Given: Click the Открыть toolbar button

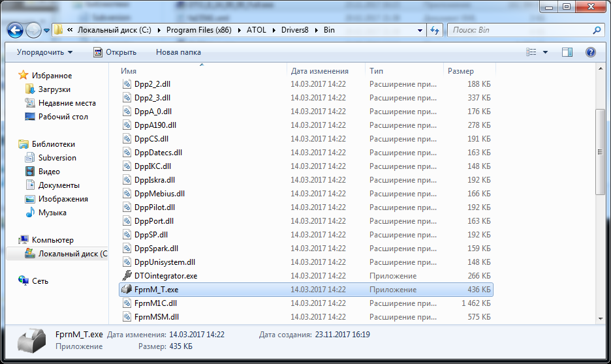Looking at the screenshot, I should [115, 52].
